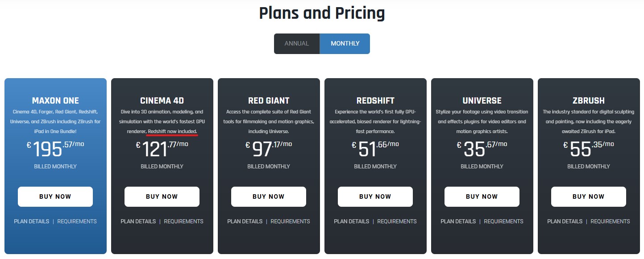View Redshift Requirements link

click(x=397, y=221)
